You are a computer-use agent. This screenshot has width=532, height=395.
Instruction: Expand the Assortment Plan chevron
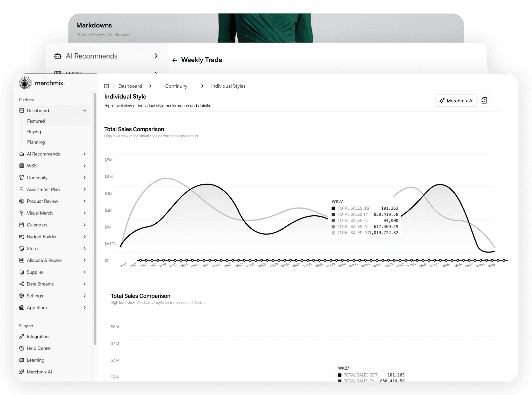click(x=84, y=189)
